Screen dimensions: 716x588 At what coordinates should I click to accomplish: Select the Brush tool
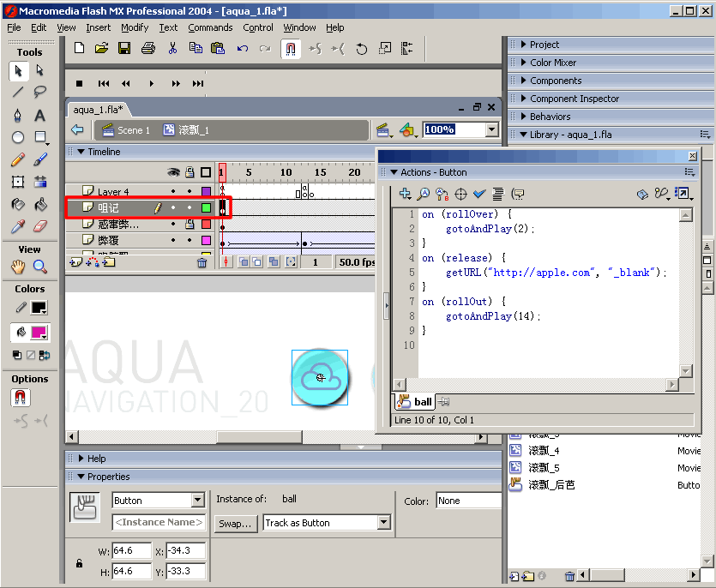(40, 159)
